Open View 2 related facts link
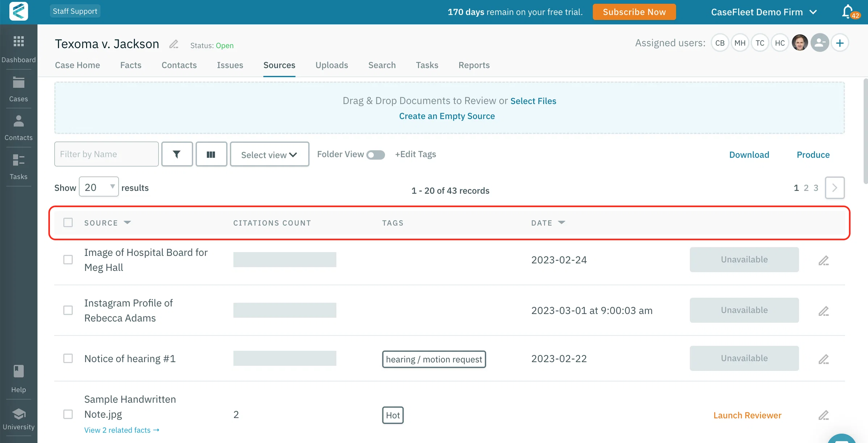The height and width of the screenshot is (443, 868). 122,430
